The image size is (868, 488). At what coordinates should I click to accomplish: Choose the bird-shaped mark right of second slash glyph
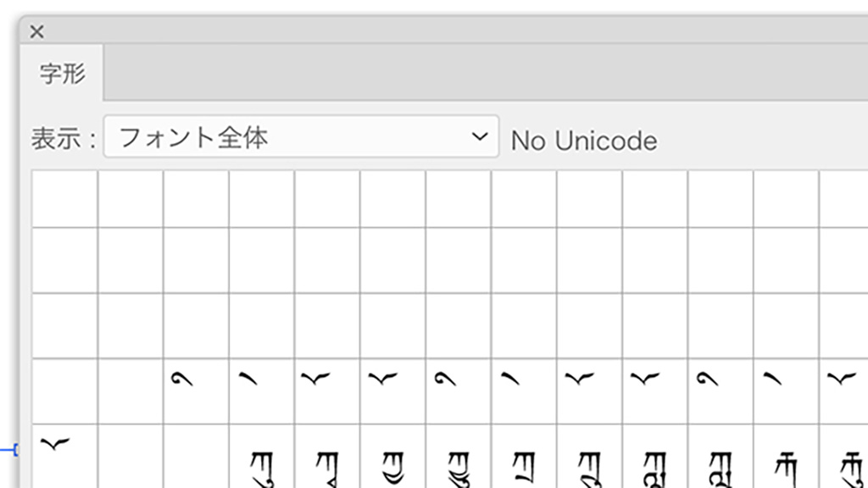(577, 380)
